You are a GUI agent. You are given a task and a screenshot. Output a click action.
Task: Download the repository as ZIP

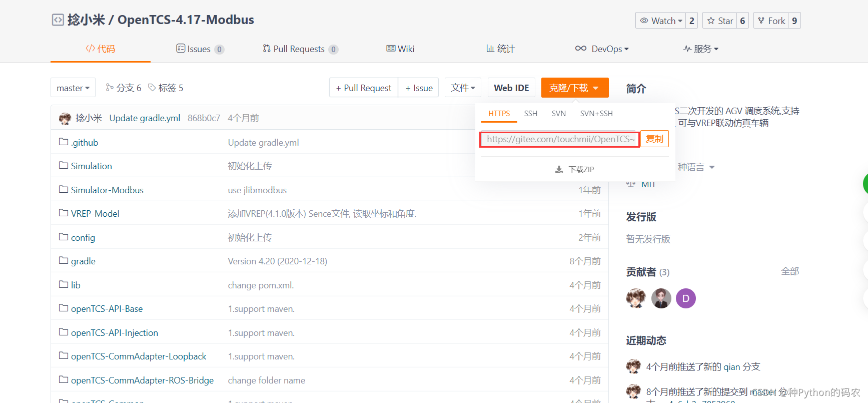pos(575,170)
